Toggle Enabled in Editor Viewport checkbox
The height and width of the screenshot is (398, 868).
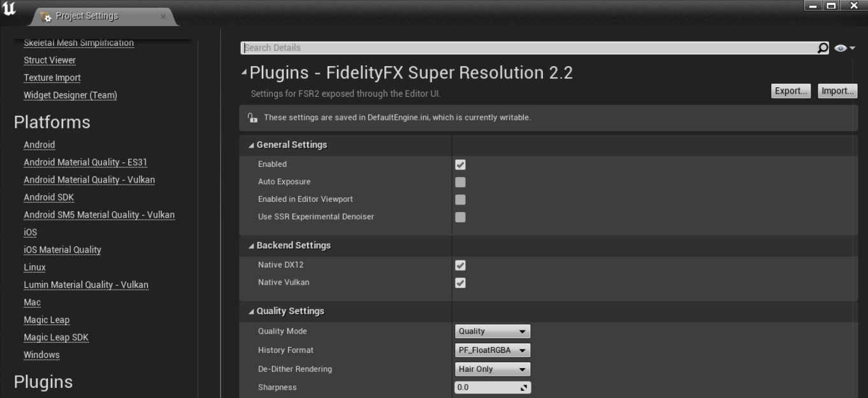[460, 200]
